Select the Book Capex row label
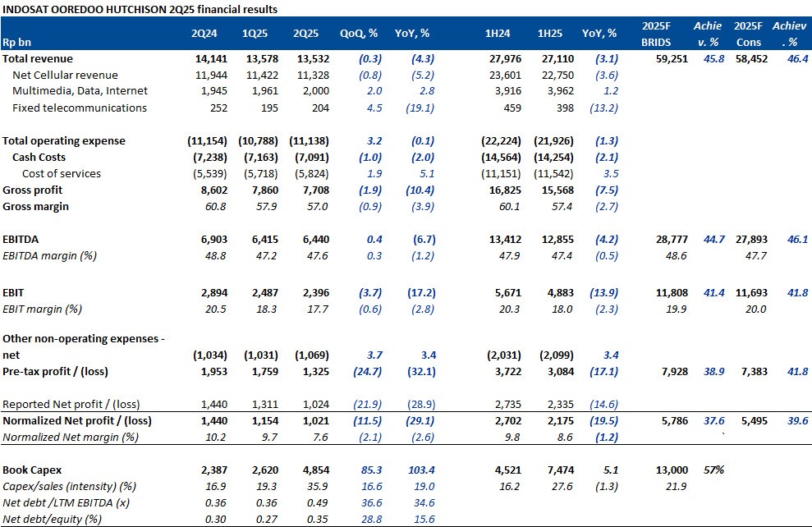Viewport: 812px width, 527px height. pyautogui.click(x=32, y=470)
